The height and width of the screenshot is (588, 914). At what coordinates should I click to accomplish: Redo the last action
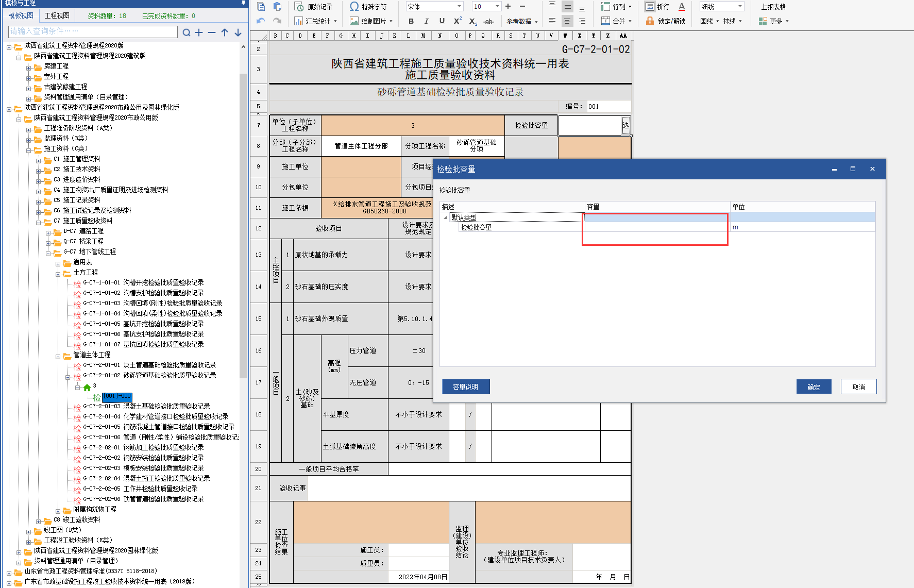point(277,21)
